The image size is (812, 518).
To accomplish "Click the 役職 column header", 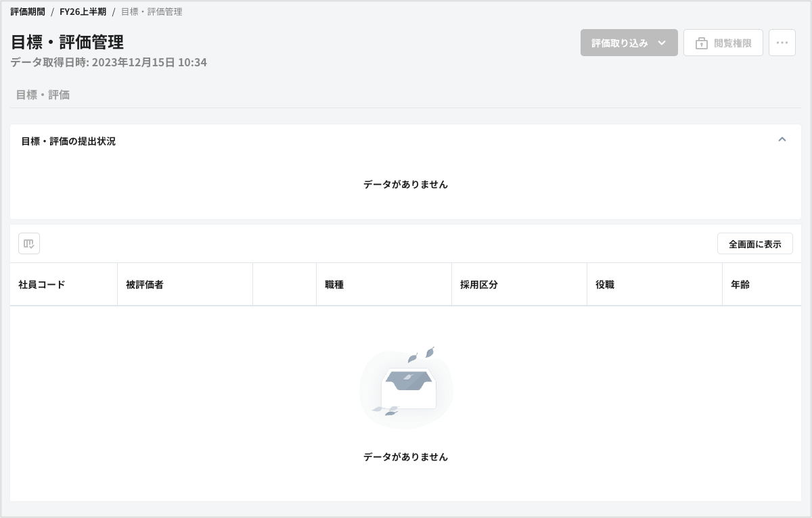I will (604, 284).
